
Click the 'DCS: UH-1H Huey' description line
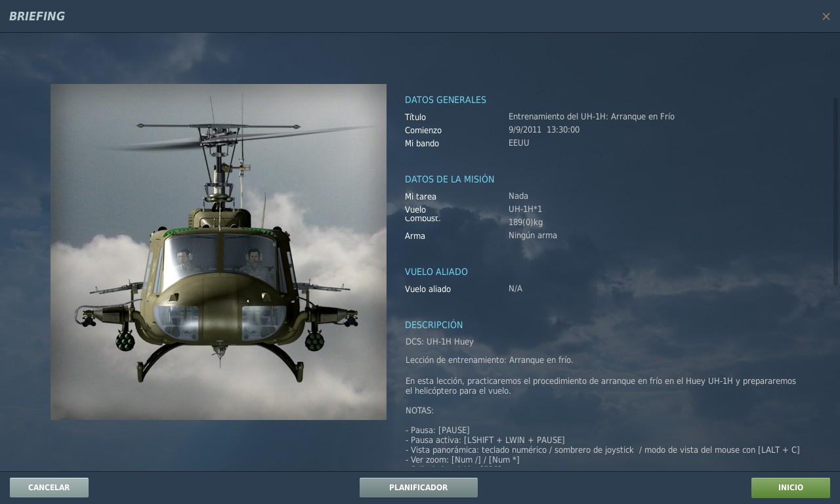pos(439,342)
